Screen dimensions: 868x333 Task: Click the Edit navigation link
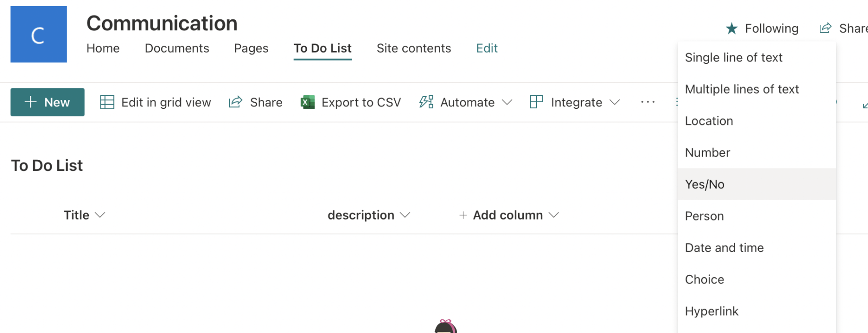486,48
